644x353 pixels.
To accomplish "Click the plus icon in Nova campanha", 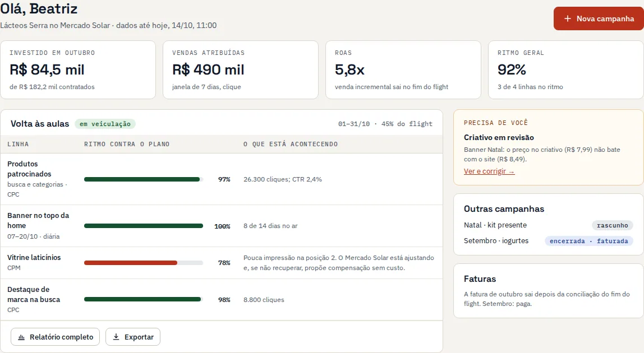I will coord(568,18).
